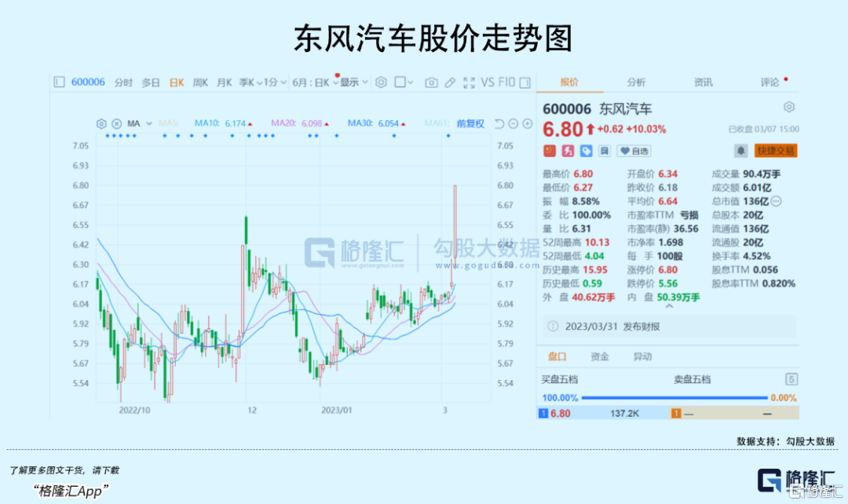Collapse quote details with up chevron
The height and width of the screenshot is (504, 848).
click(x=669, y=306)
